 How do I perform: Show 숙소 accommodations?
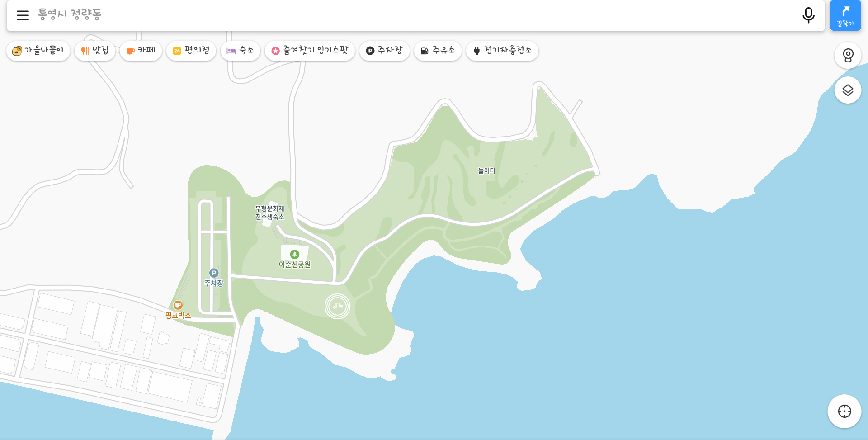pyautogui.click(x=240, y=51)
